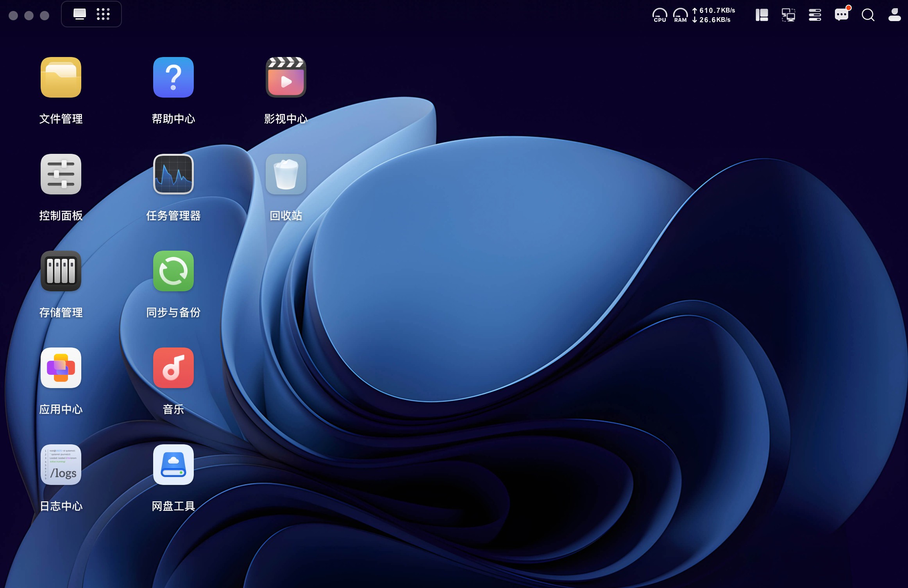Click the network upload/download speed indicator
This screenshot has height=588, width=908.
(714, 15)
